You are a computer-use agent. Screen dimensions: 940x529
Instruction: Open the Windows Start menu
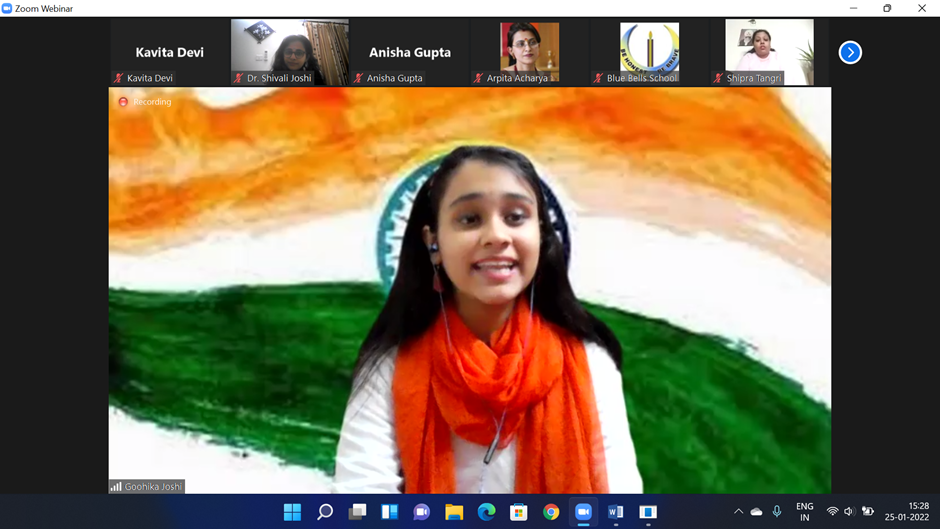pos(292,512)
